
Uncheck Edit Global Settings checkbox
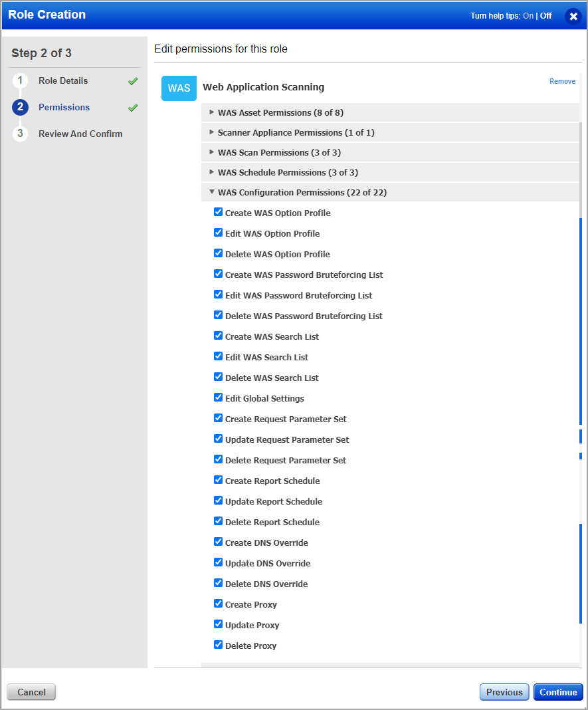219,398
